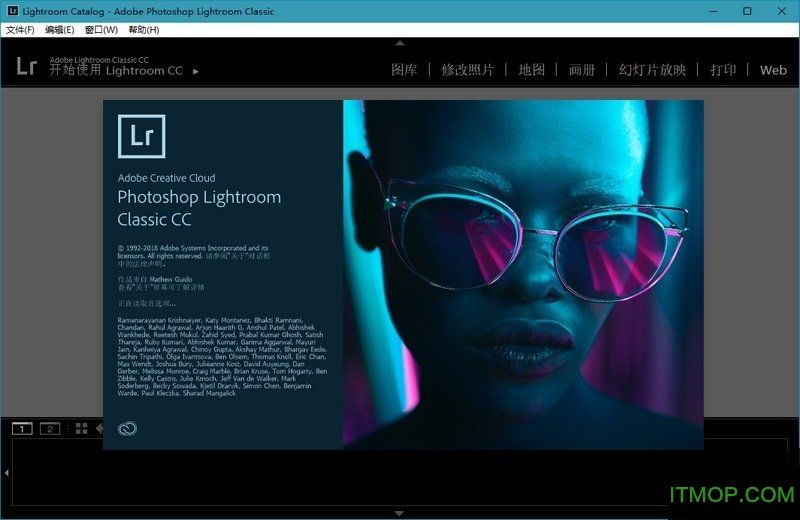Open the 窗口(W) menu
The width and height of the screenshot is (800, 520).
pyautogui.click(x=101, y=30)
